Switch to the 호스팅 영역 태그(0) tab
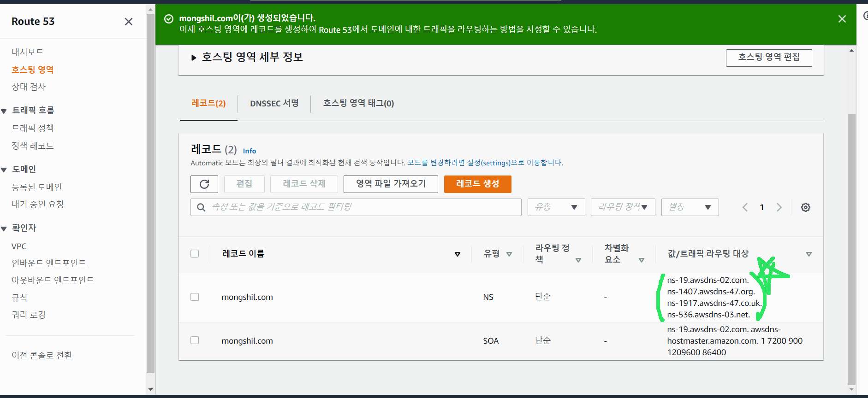The width and height of the screenshot is (868, 398). pos(358,103)
